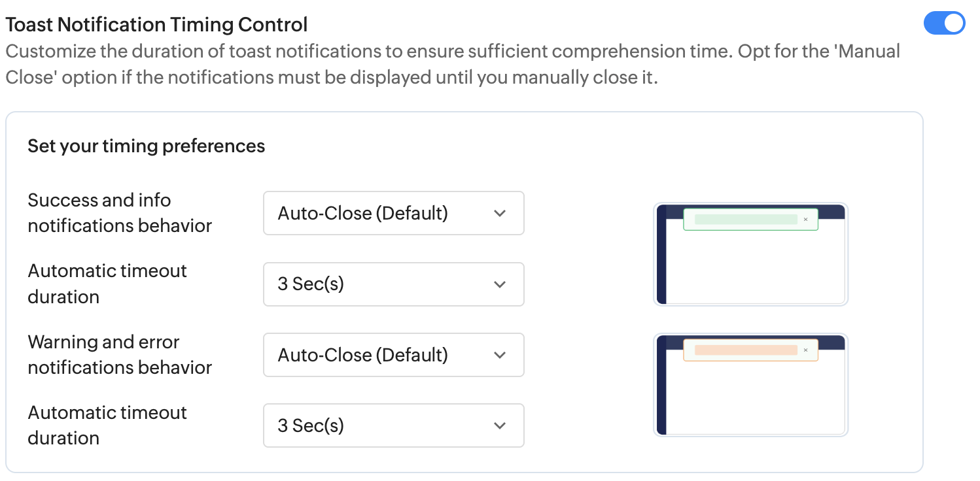
Task: Click chevron arrow of last 3 Sec(s) dropdown
Action: [x=500, y=425]
